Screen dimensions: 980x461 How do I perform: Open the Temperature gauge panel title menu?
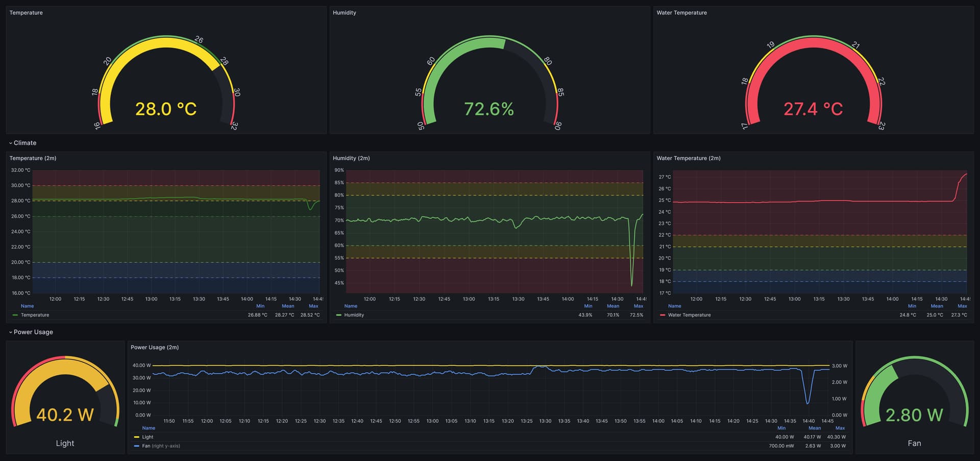tap(26, 13)
